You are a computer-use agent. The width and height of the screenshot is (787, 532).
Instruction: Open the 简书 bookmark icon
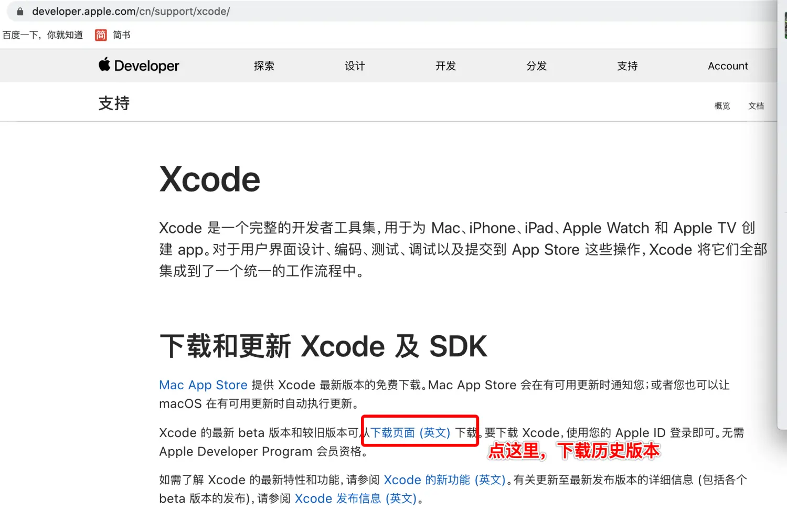(x=101, y=35)
